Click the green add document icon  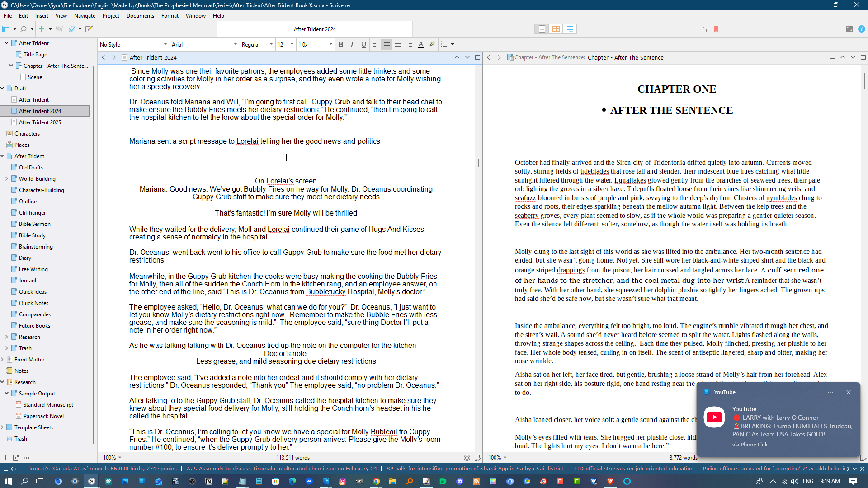pos(42,29)
